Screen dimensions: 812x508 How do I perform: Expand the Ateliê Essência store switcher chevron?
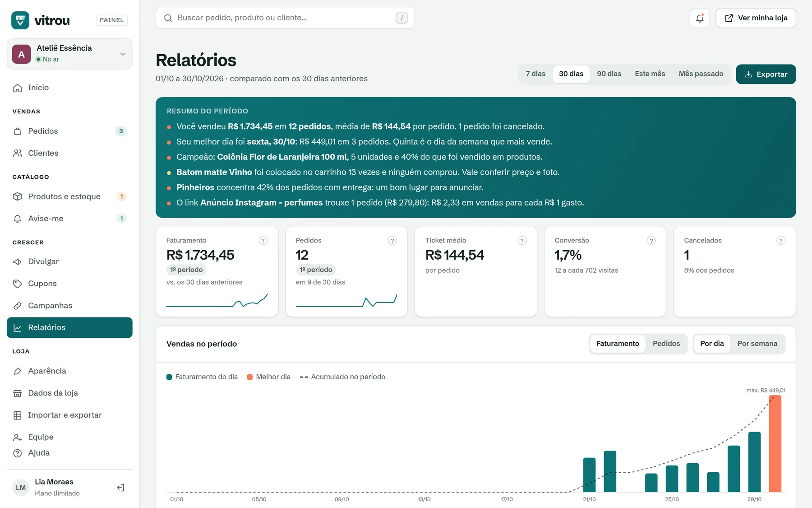click(123, 54)
